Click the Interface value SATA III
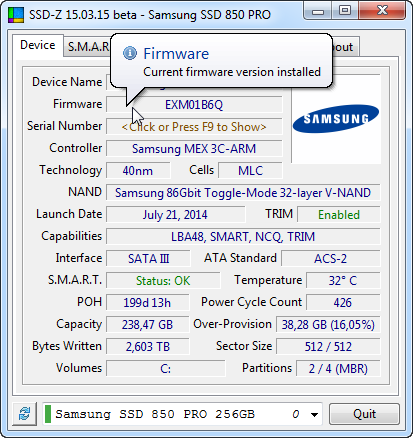 148,259
